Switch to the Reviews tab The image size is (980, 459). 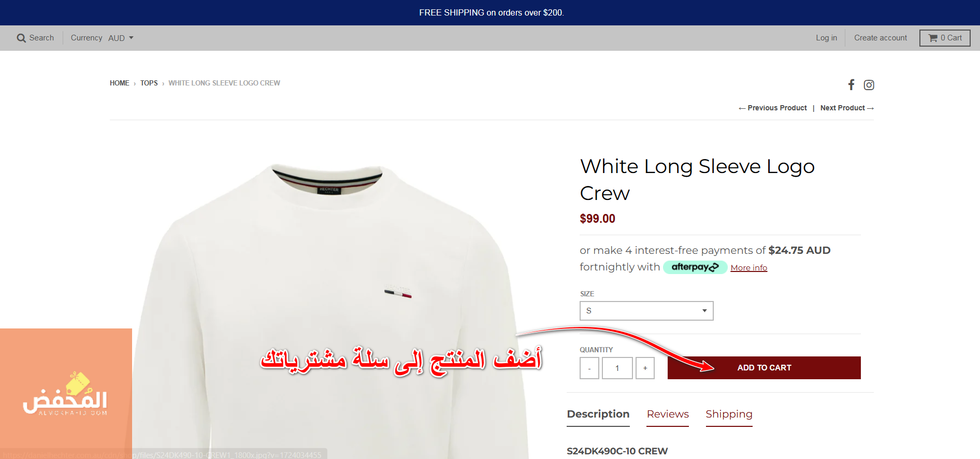point(668,414)
